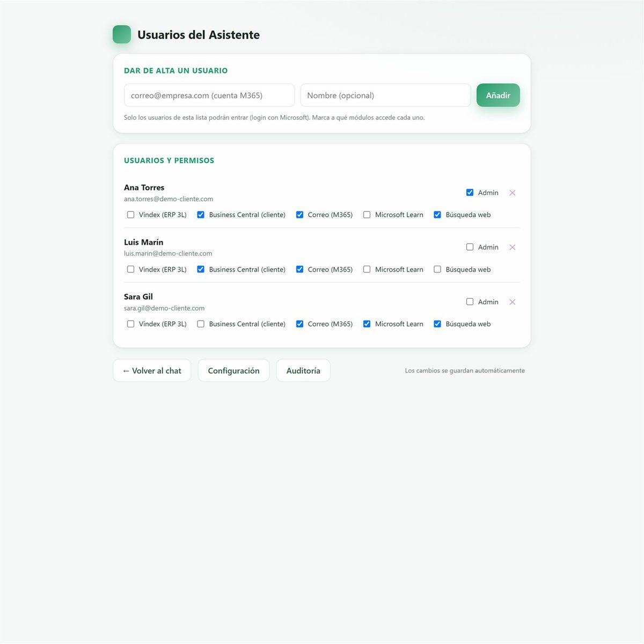
Task: Click the green app logo beside the title
Action: coord(122,34)
